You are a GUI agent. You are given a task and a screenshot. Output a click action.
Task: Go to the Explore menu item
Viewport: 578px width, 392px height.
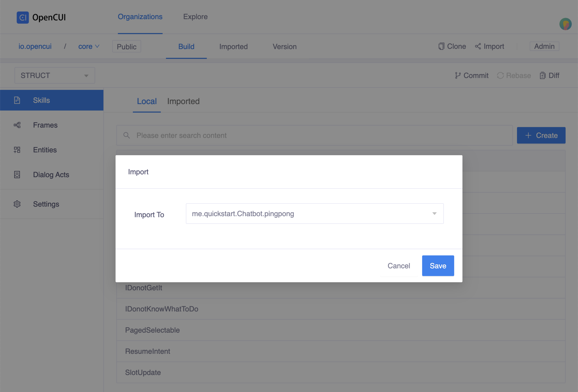[x=195, y=17]
